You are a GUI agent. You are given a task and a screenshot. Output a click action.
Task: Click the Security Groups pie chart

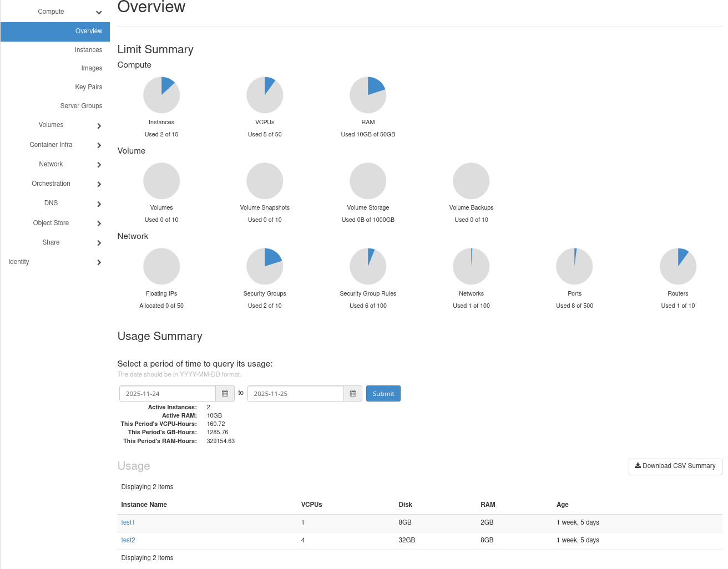(x=265, y=266)
